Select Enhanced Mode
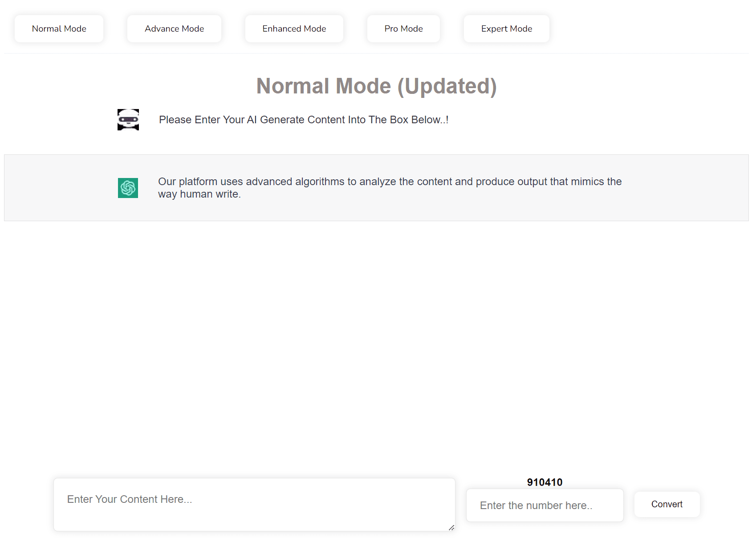Screen dimensions: 756x550 tap(294, 29)
